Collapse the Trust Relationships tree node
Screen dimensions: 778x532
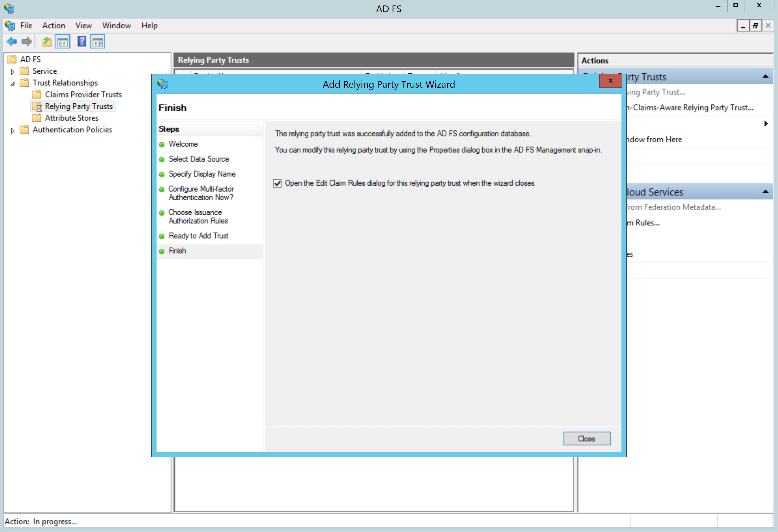(x=13, y=83)
